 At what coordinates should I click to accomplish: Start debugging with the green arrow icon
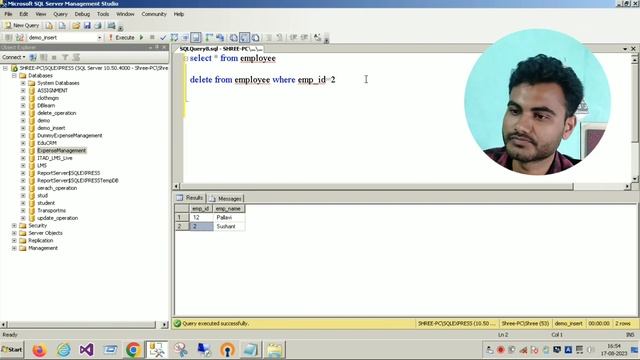tap(142, 38)
